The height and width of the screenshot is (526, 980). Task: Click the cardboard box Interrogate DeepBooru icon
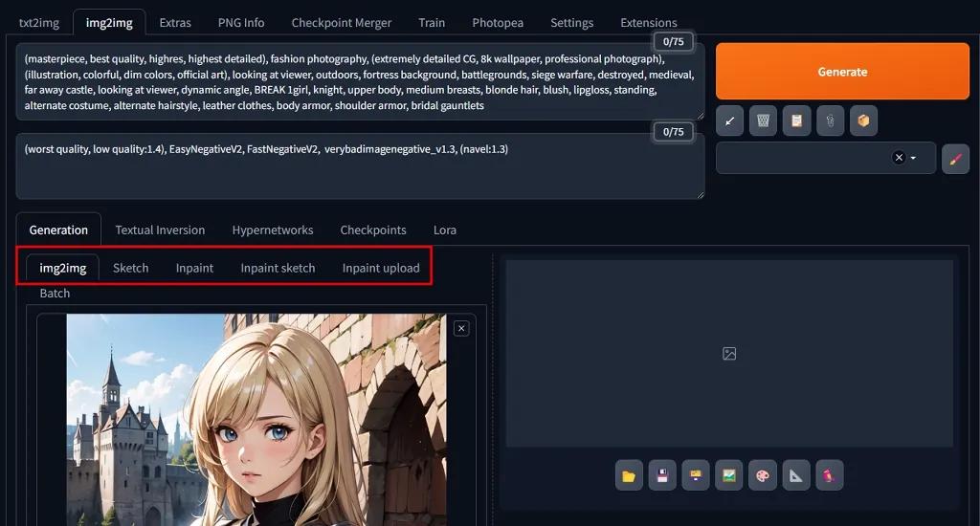pyautogui.click(x=863, y=121)
